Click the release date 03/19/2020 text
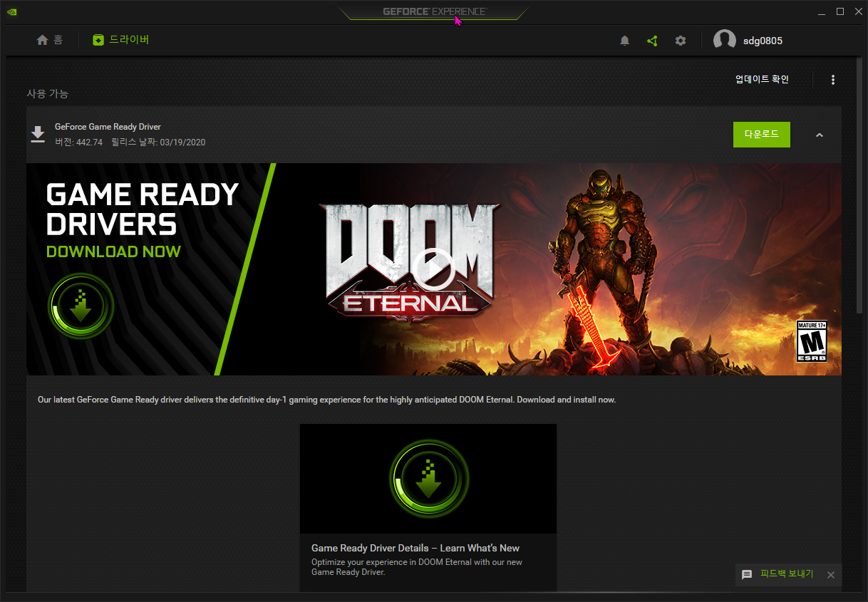 point(158,142)
